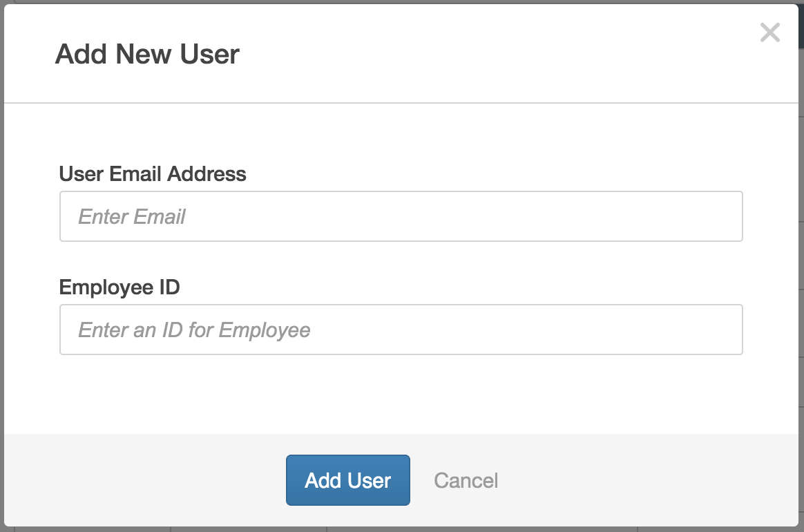Click the Enter an ID for Employee box
Image resolution: width=804 pixels, height=532 pixels.
(x=401, y=330)
